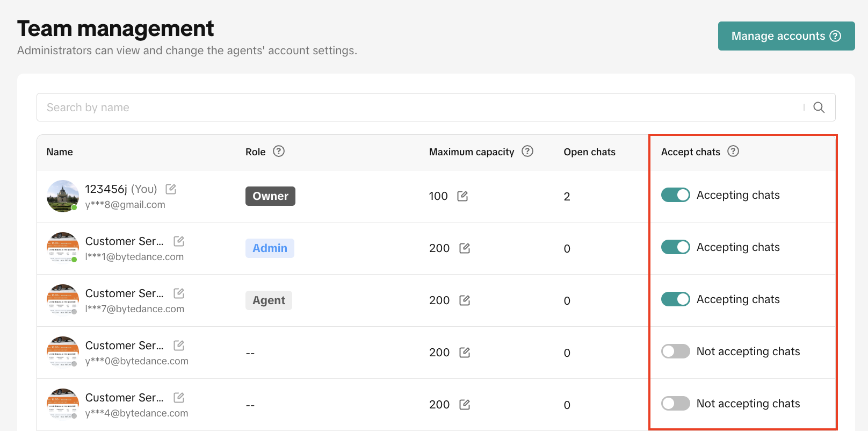Focus the Search by name field
The width and height of the screenshot is (868, 431).
point(419,107)
